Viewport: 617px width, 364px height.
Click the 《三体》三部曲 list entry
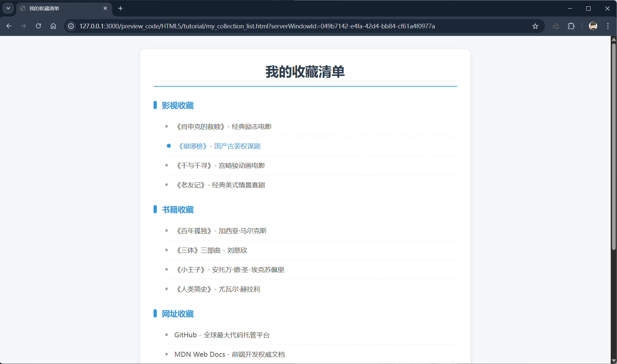pyautogui.click(x=211, y=250)
